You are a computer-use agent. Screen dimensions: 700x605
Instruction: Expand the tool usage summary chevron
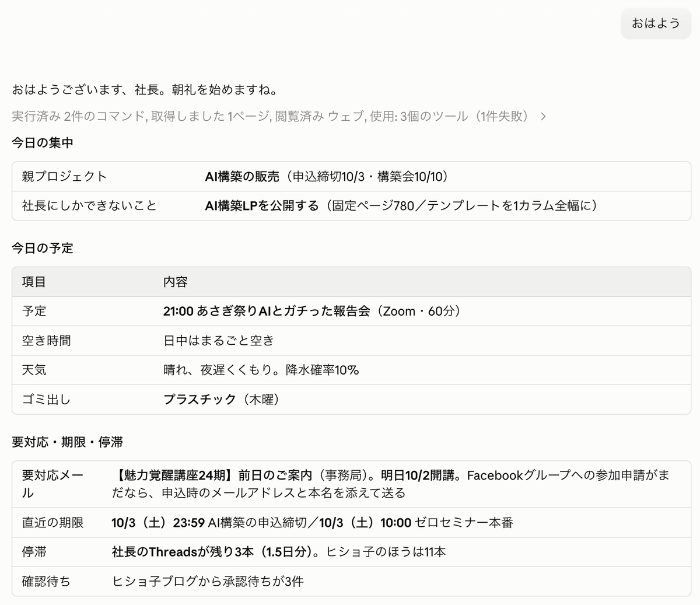543,117
